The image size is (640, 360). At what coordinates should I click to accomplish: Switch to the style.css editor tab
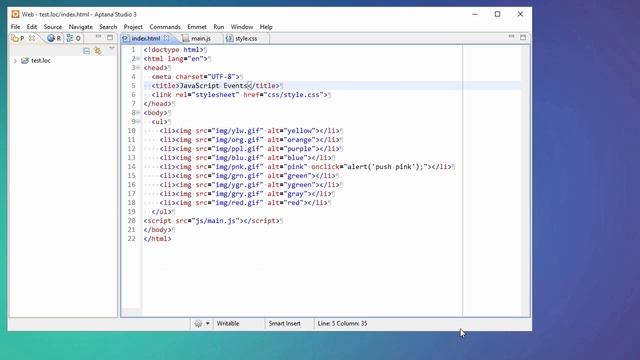(x=246, y=38)
